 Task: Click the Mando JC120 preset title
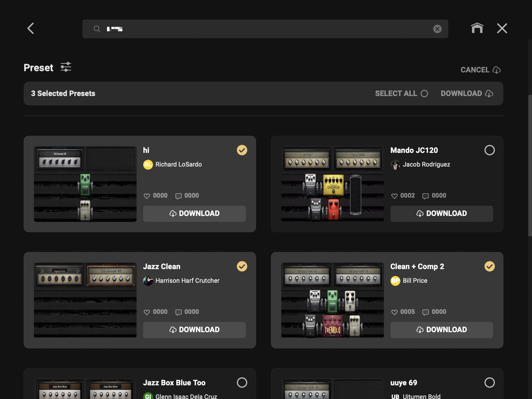click(414, 150)
